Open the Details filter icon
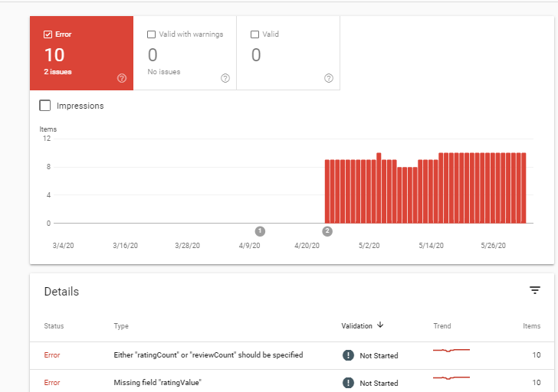 point(535,290)
